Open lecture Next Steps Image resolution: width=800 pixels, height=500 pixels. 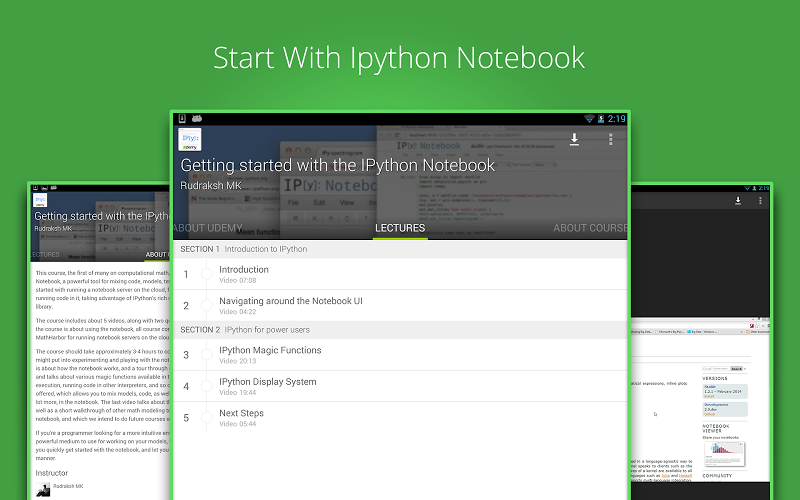click(400, 418)
